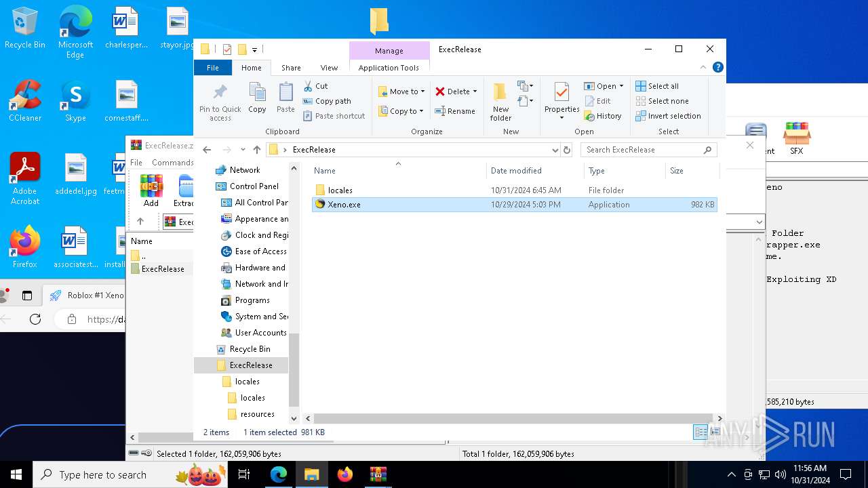Open WinRAR File menu
868x488 pixels.
pyautogui.click(x=136, y=163)
